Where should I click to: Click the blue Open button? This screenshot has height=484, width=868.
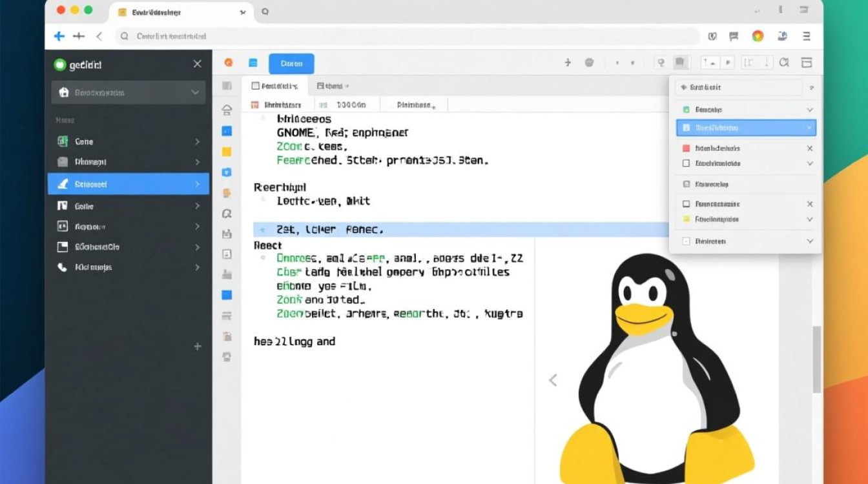point(291,63)
